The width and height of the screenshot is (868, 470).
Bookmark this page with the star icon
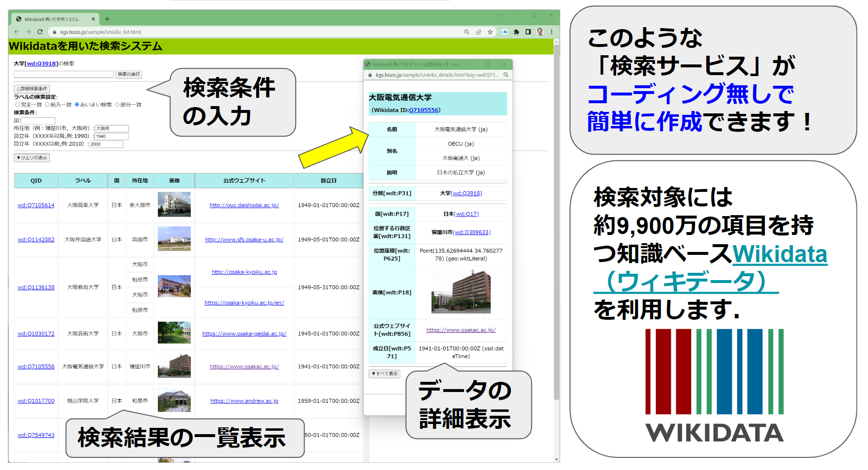(490, 32)
